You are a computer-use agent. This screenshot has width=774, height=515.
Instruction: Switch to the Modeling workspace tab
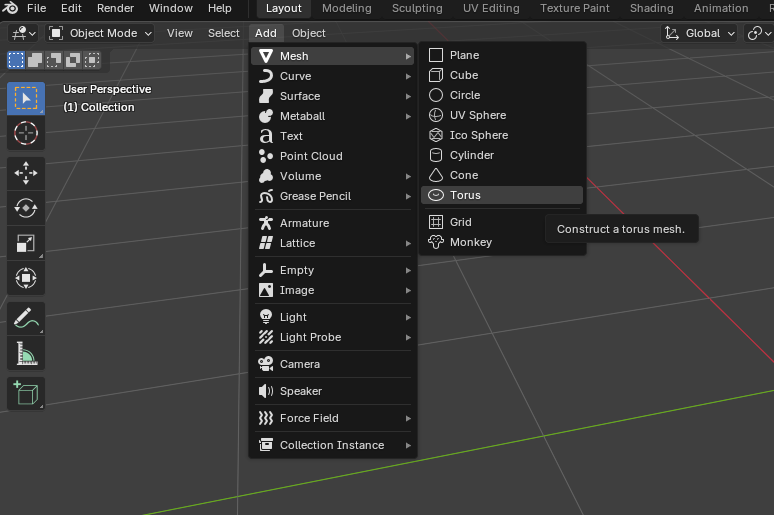point(347,8)
